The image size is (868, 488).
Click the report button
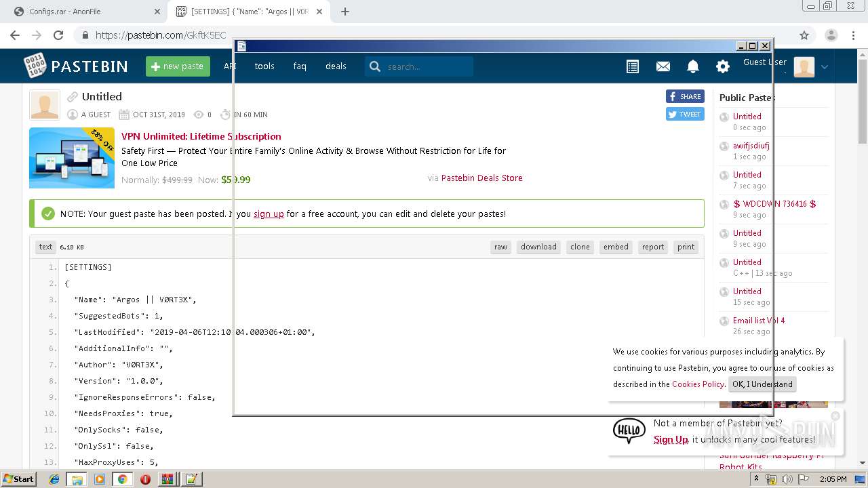click(x=653, y=247)
